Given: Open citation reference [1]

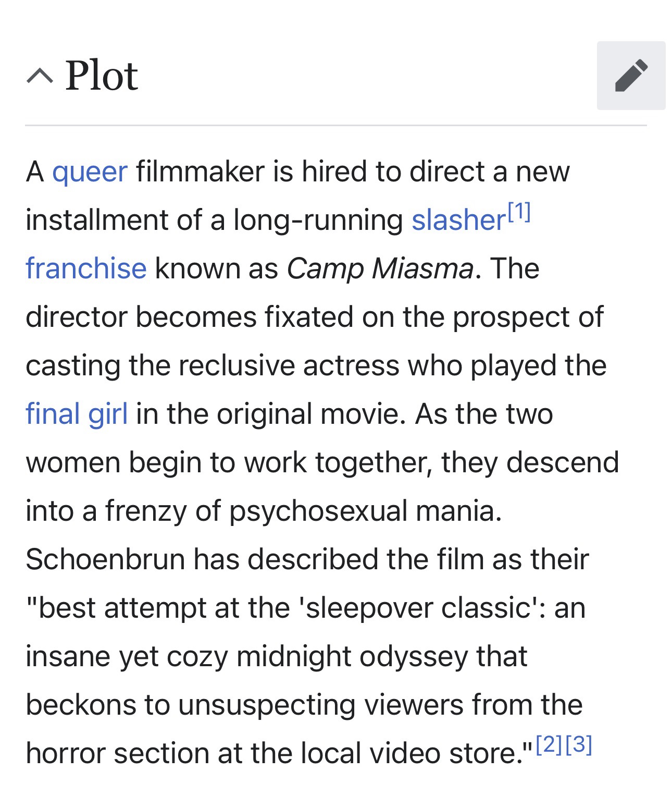Looking at the screenshot, I should click(519, 212).
